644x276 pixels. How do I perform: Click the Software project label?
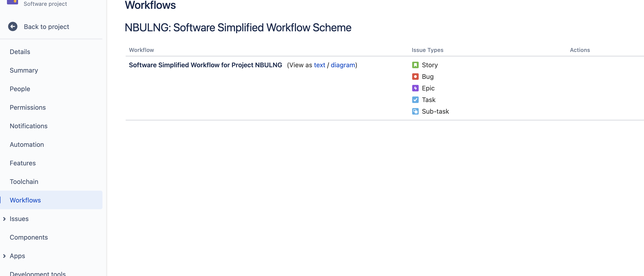coord(45,4)
